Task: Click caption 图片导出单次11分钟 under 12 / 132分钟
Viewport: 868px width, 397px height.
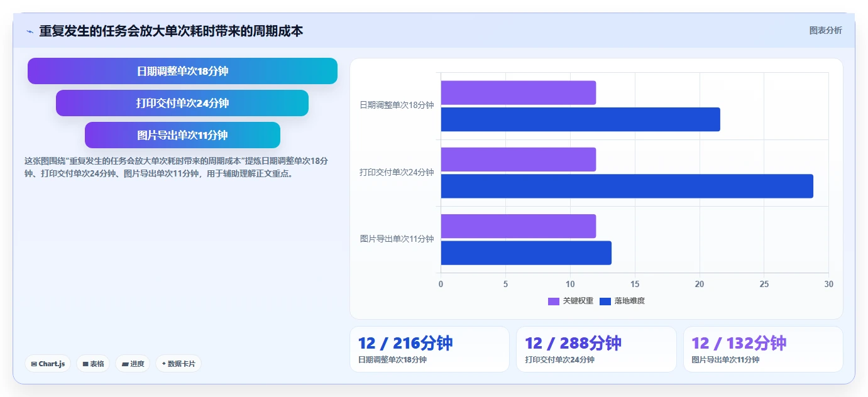Action: 725,360
